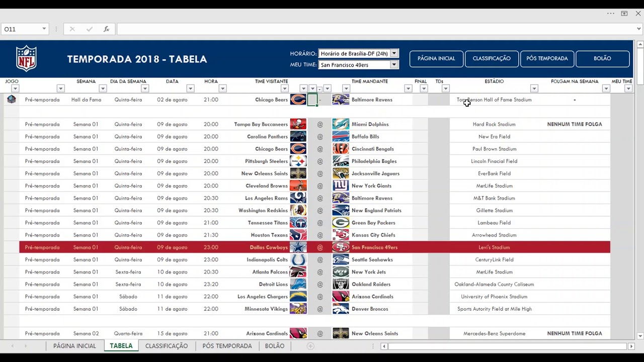Click the New York Giants logo
Image resolution: width=644 pixels, height=362 pixels.
click(341, 186)
